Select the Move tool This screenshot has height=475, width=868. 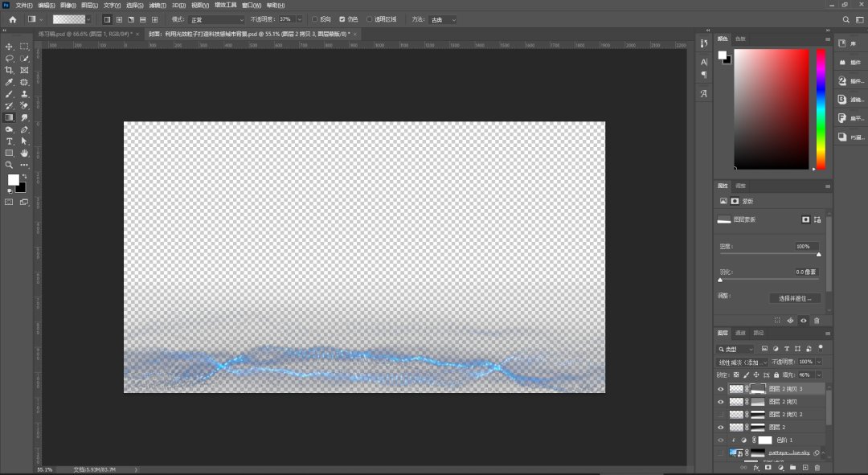[9, 47]
